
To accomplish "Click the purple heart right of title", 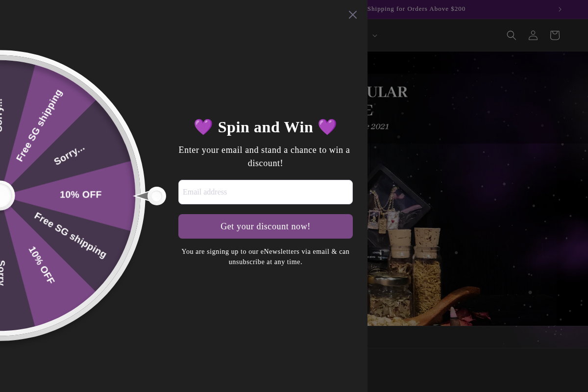I will (327, 127).
